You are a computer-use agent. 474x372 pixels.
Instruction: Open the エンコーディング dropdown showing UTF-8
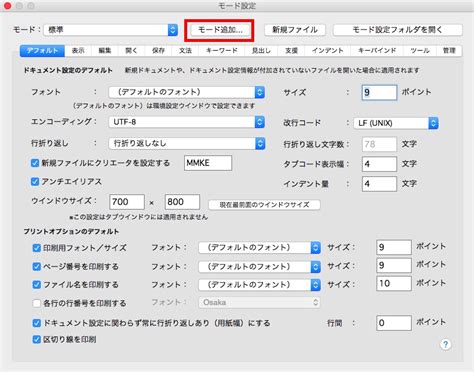tap(187, 122)
